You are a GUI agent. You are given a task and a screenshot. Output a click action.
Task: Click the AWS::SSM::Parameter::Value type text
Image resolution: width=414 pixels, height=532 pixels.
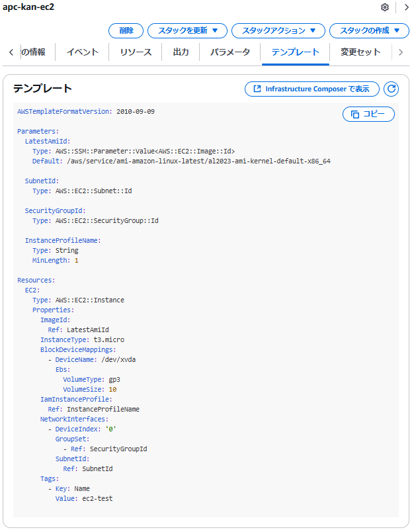point(145,151)
